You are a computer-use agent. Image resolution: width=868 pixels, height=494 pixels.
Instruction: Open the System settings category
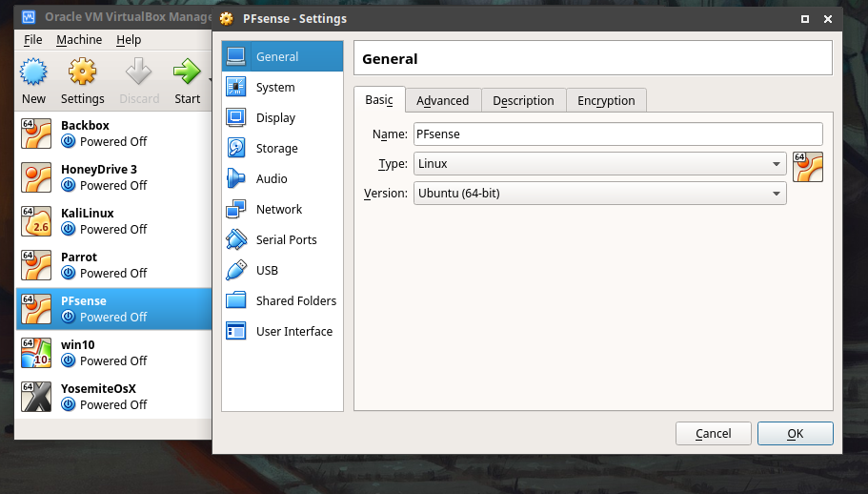pyautogui.click(x=282, y=87)
